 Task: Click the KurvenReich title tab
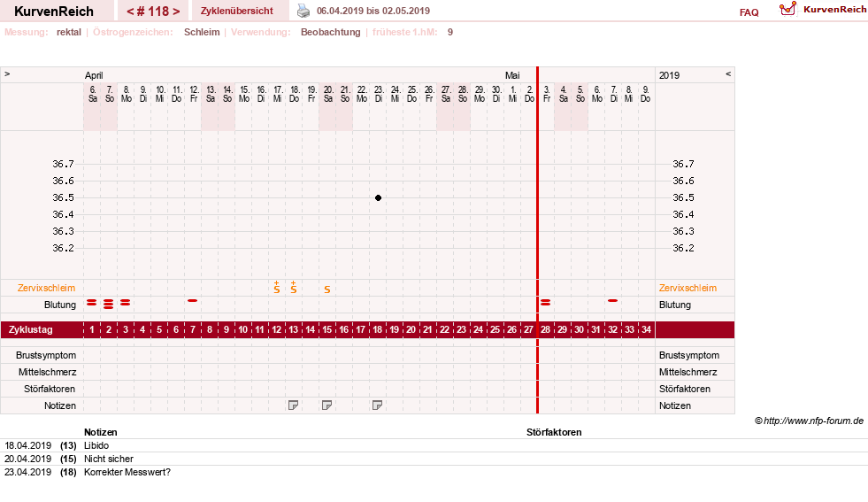(x=54, y=12)
